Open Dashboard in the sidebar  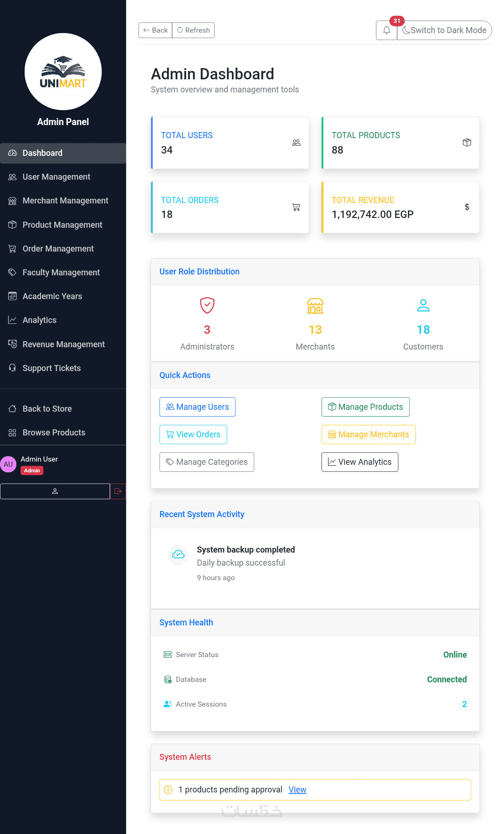pos(63,153)
